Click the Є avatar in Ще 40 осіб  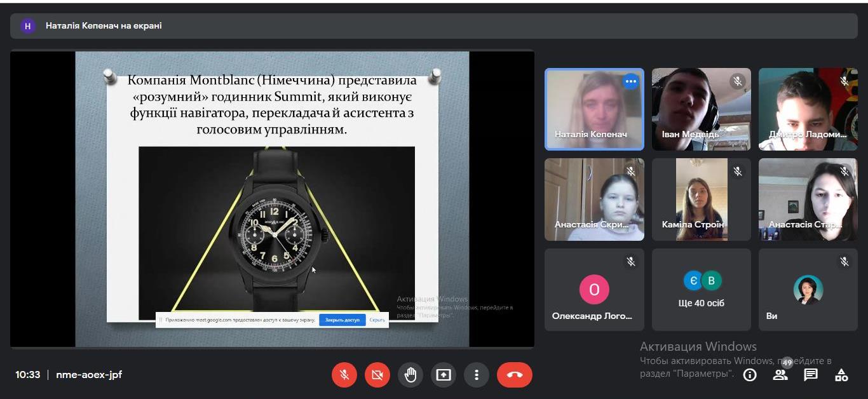(x=693, y=280)
